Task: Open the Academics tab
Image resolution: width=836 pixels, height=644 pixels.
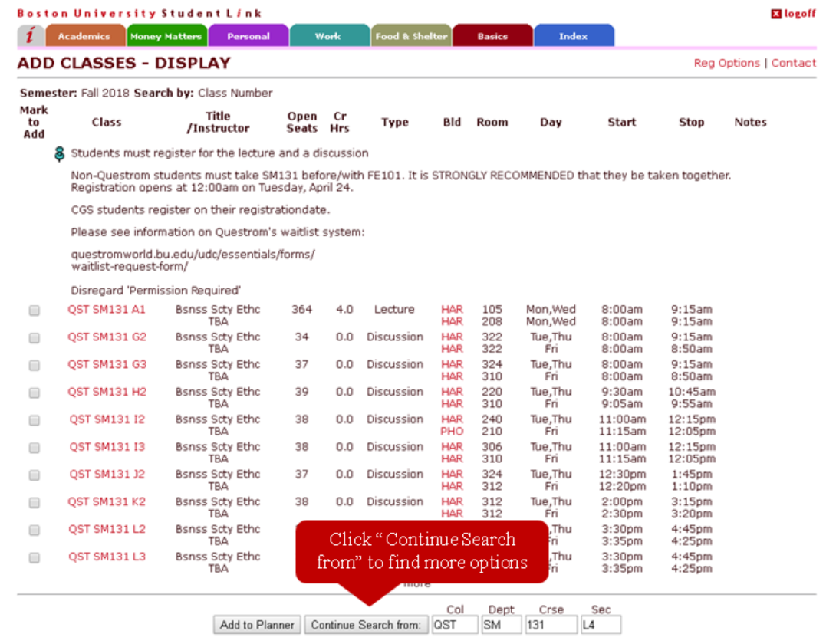Action: [85, 36]
